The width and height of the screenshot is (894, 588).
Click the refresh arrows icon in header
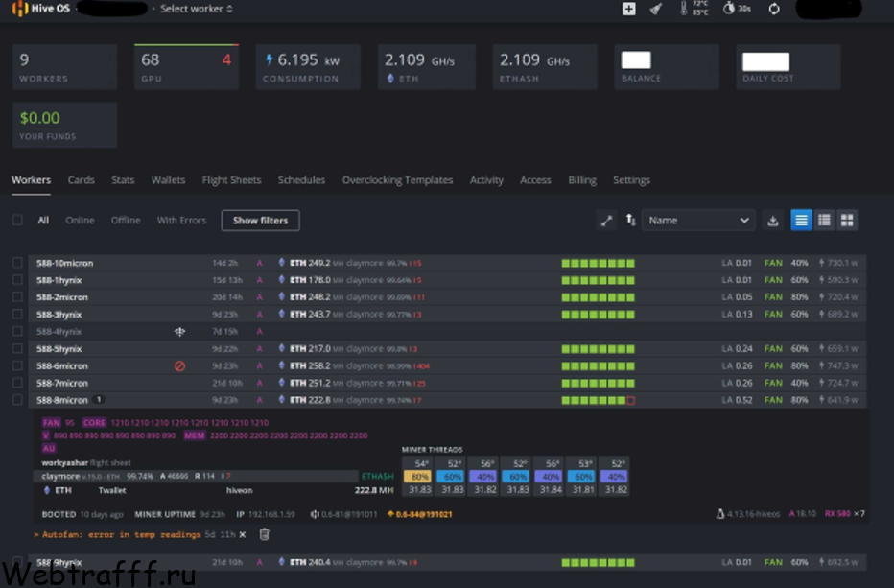pos(774,9)
